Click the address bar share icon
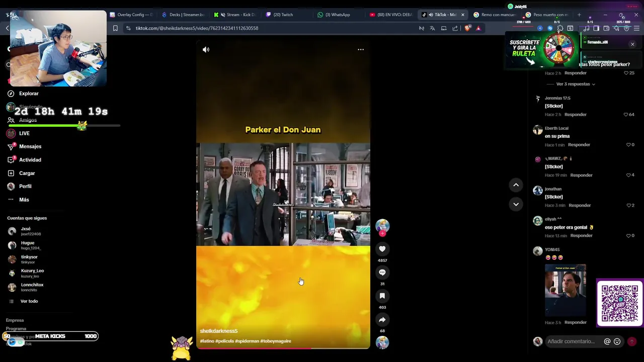The width and height of the screenshot is (644, 362). click(455, 28)
